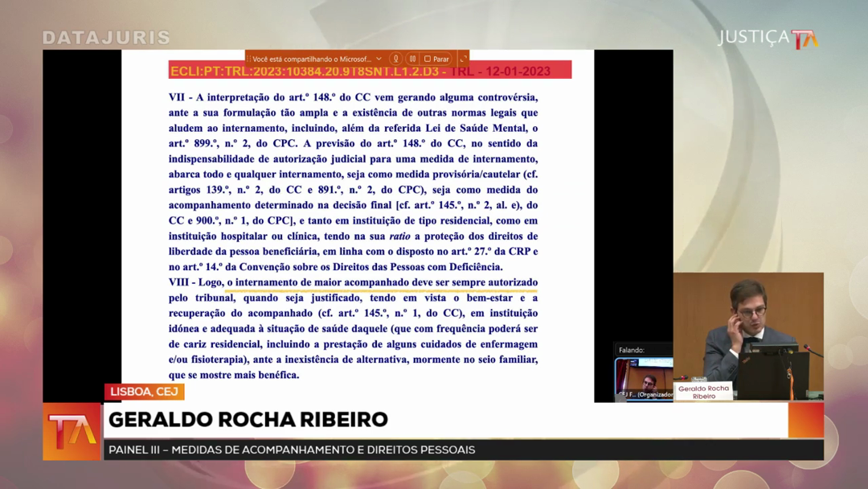
Task: Click the Geraldo Rocha Ribeiro name banner
Action: pos(248,420)
